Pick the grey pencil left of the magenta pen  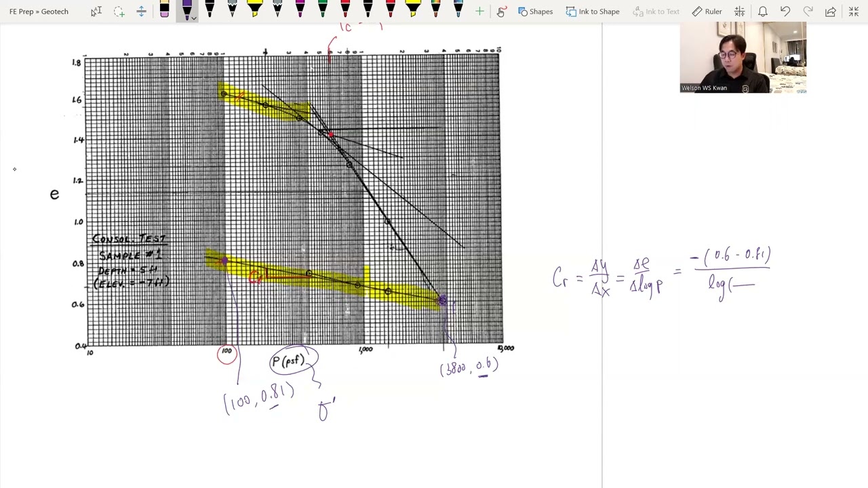click(x=277, y=9)
